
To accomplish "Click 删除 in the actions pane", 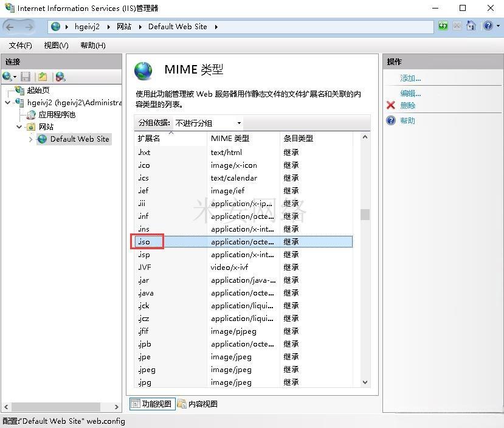I will click(407, 105).
